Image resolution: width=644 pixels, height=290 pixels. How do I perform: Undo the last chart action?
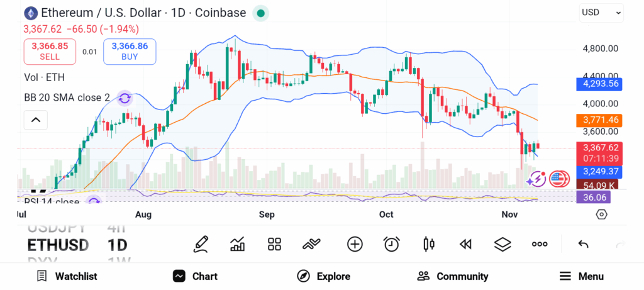click(583, 244)
